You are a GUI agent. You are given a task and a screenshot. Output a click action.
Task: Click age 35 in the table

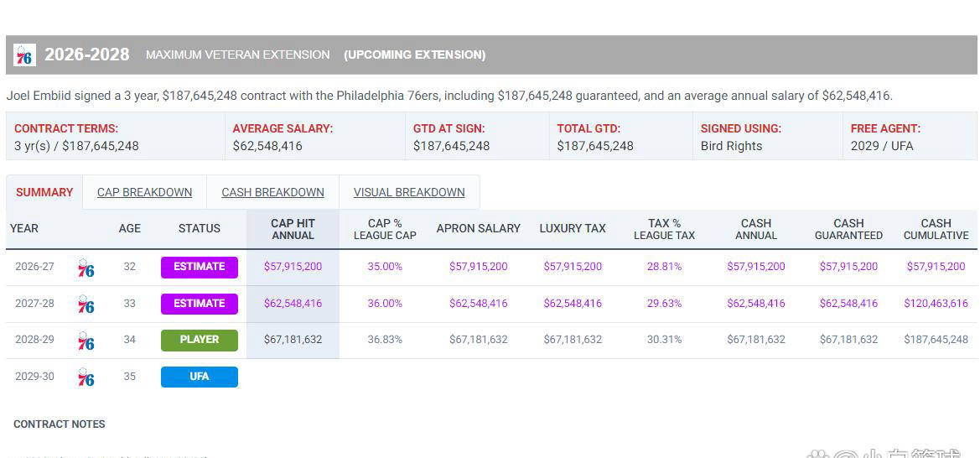pos(129,377)
